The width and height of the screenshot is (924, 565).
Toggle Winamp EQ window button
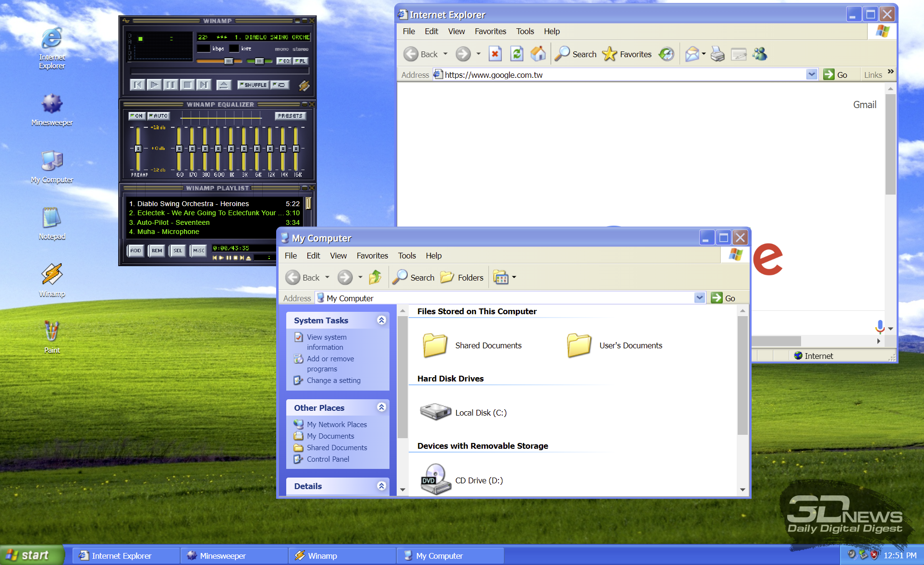pos(284,61)
